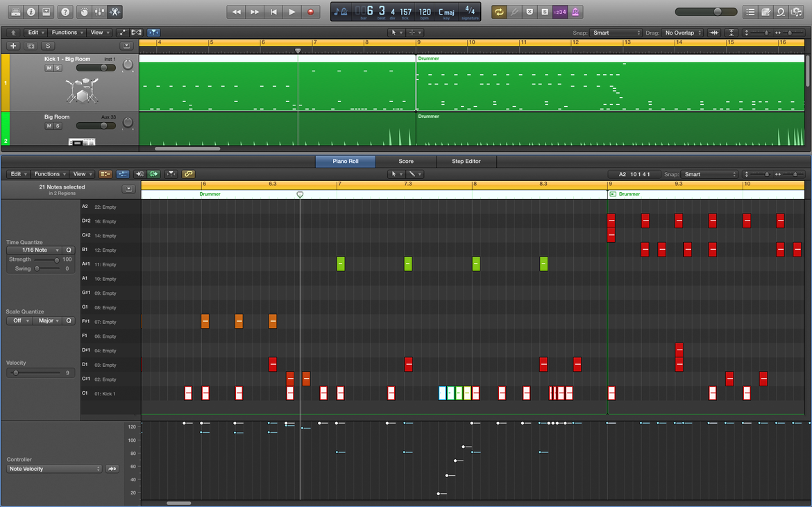Click the Toolbar display icon
Image resolution: width=812 pixels, height=507 pixels.
[x=46, y=11]
